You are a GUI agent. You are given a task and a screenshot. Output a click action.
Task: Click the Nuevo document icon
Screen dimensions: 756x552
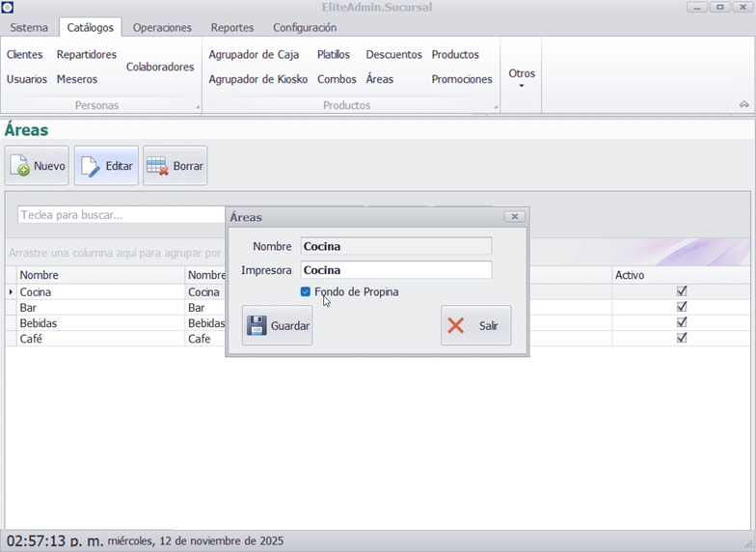coord(19,166)
